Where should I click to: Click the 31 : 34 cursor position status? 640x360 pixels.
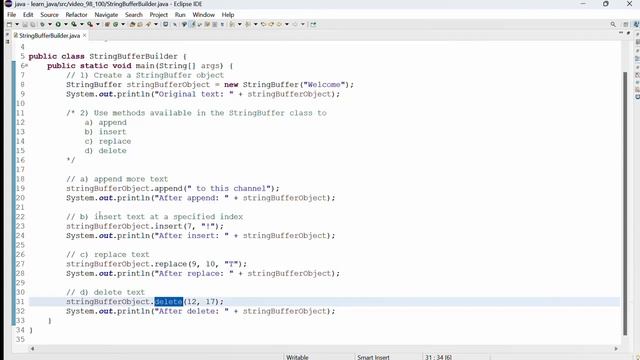pos(438,357)
